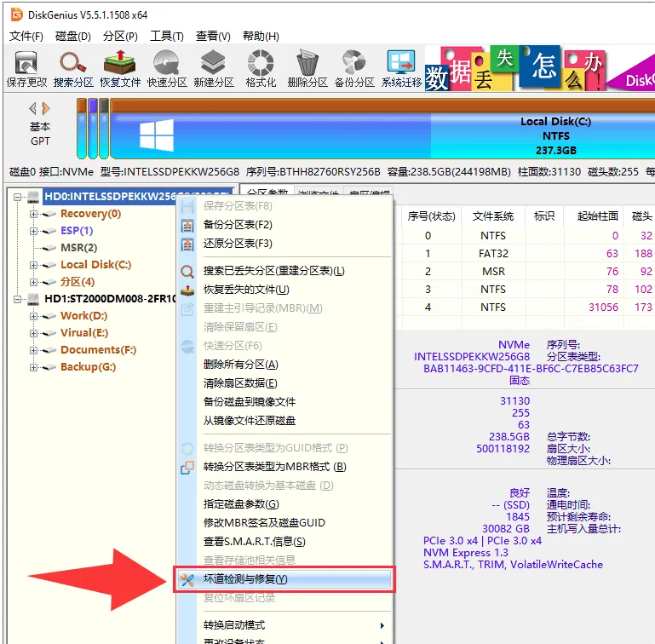Screen dimensions: 655x644
Task: Open the 文件(F) menu
Action: tap(26, 37)
